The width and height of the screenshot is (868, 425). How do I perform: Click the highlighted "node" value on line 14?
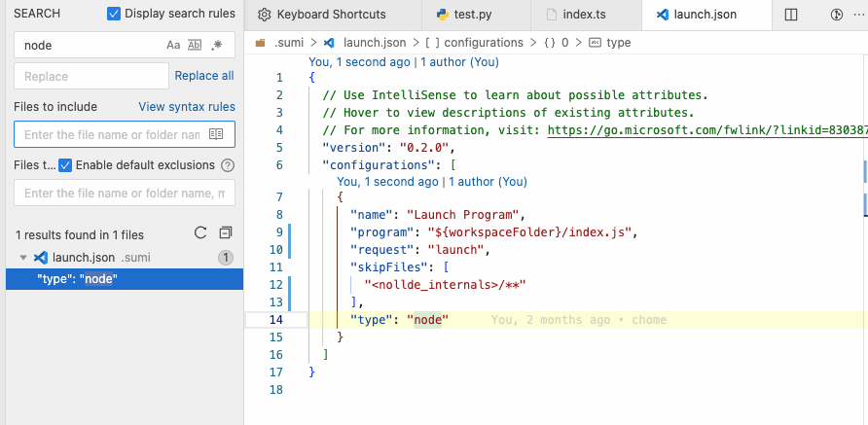tap(427, 320)
